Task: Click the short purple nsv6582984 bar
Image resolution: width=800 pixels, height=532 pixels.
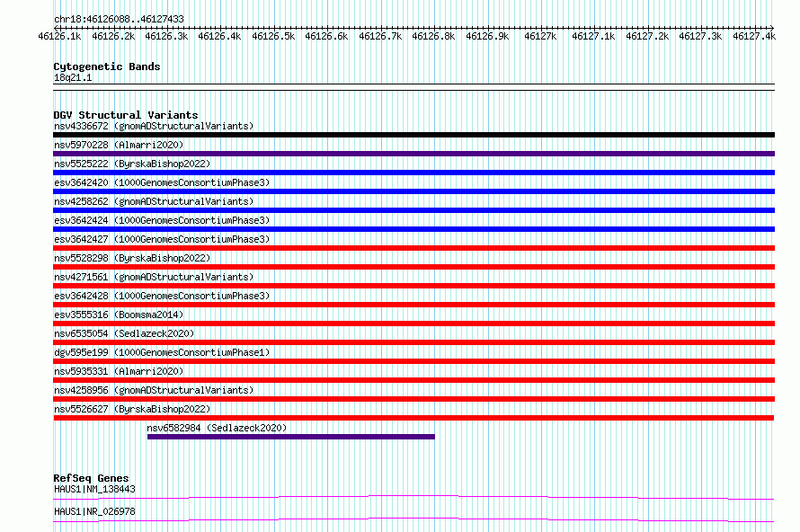Action: pyautogui.click(x=291, y=437)
